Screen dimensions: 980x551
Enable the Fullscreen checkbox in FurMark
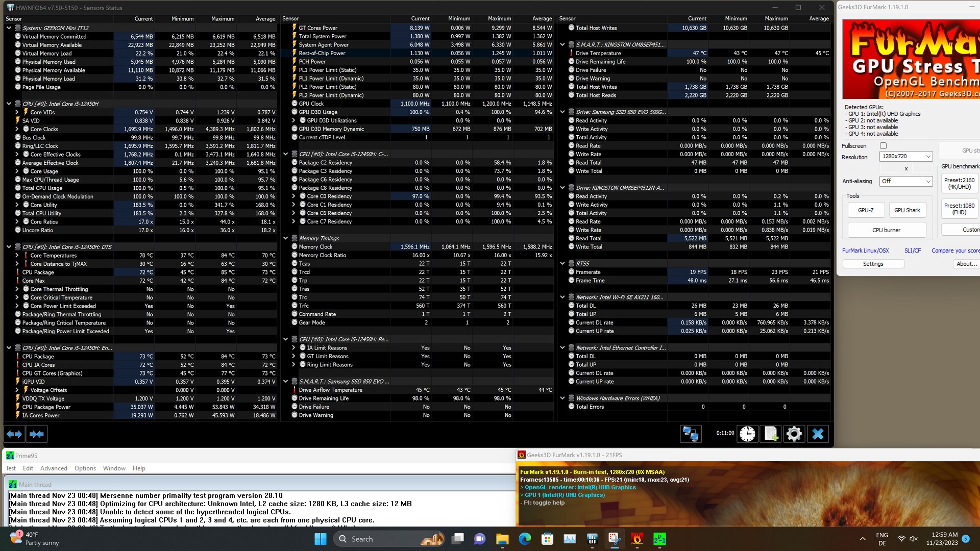[x=884, y=146]
